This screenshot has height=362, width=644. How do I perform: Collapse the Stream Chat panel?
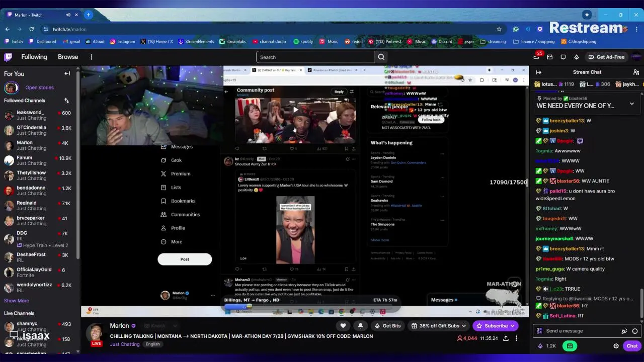pos(538,72)
